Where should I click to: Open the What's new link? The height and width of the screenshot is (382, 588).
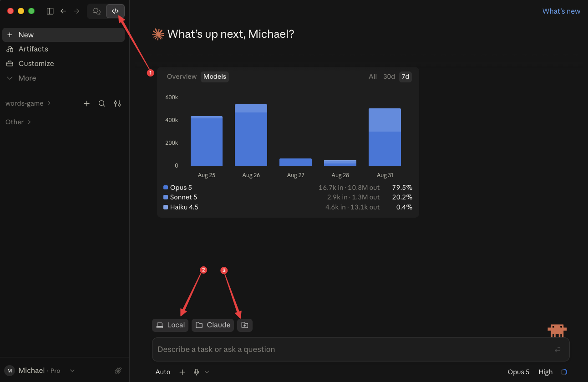point(561,11)
